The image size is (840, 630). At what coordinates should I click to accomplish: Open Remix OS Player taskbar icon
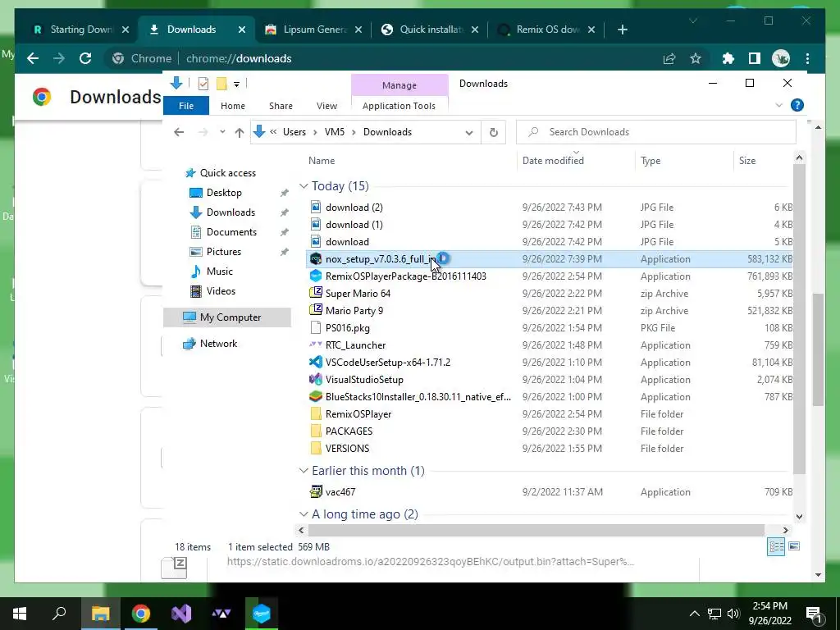[x=262, y=614]
